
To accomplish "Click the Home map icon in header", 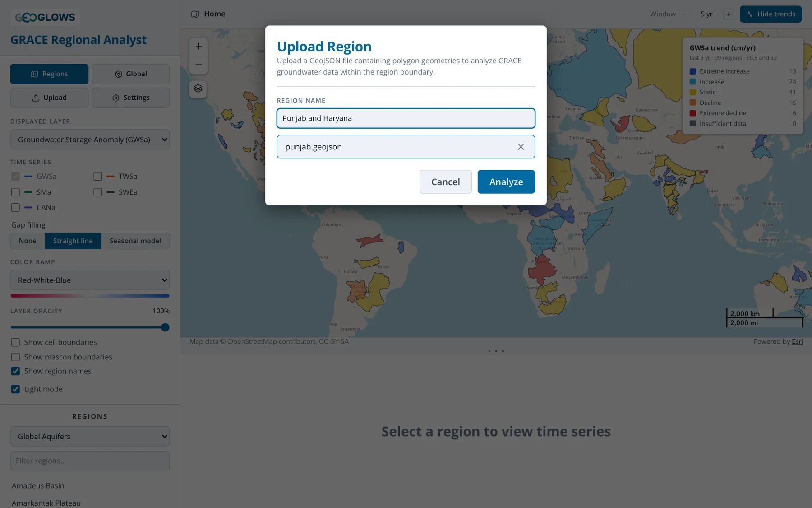I will pyautogui.click(x=195, y=14).
